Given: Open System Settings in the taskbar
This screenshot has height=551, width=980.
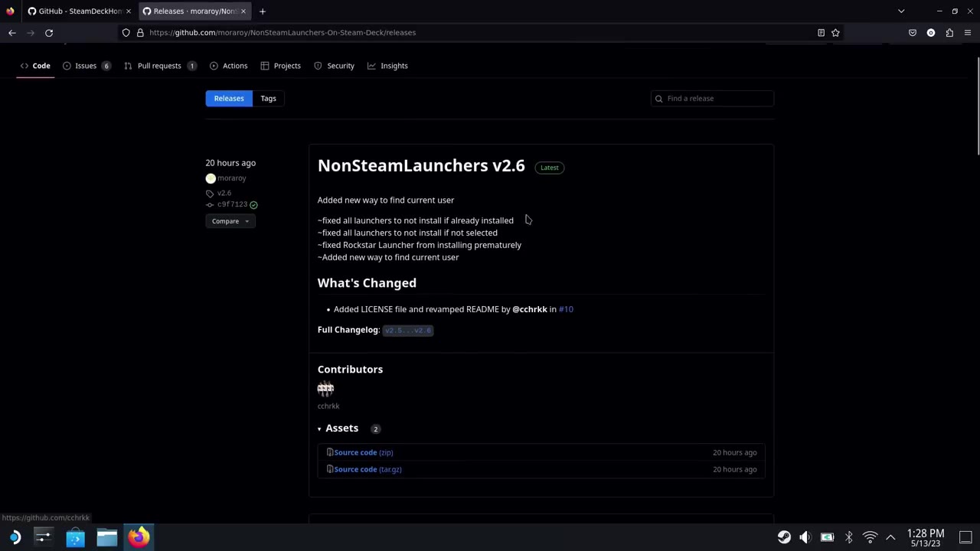Looking at the screenshot, I should click(x=43, y=537).
